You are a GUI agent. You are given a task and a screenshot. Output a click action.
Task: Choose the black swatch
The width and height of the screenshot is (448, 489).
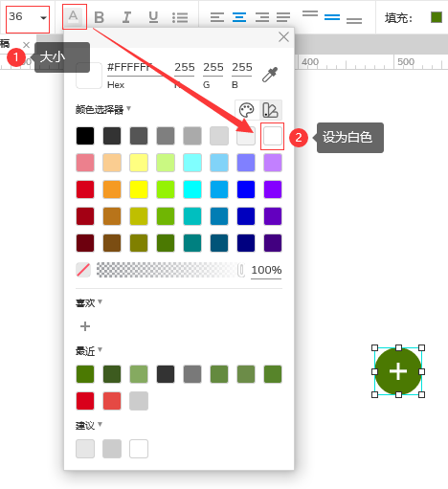[85, 136]
